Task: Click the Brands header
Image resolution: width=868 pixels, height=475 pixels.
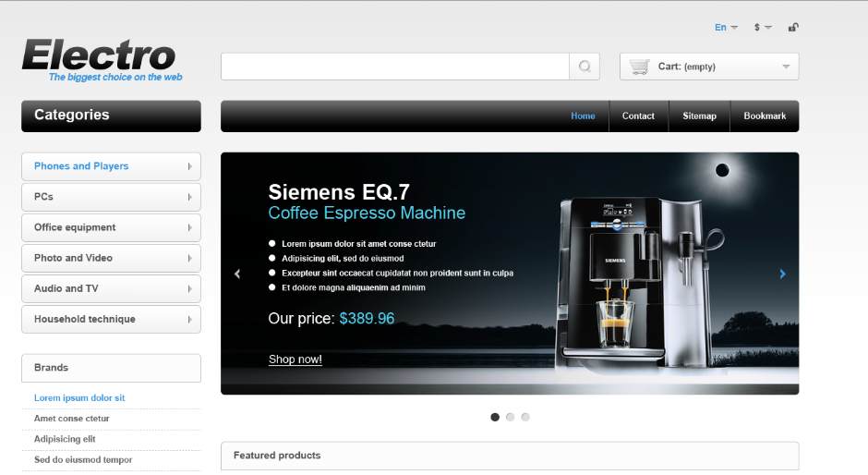Action: coord(111,368)
